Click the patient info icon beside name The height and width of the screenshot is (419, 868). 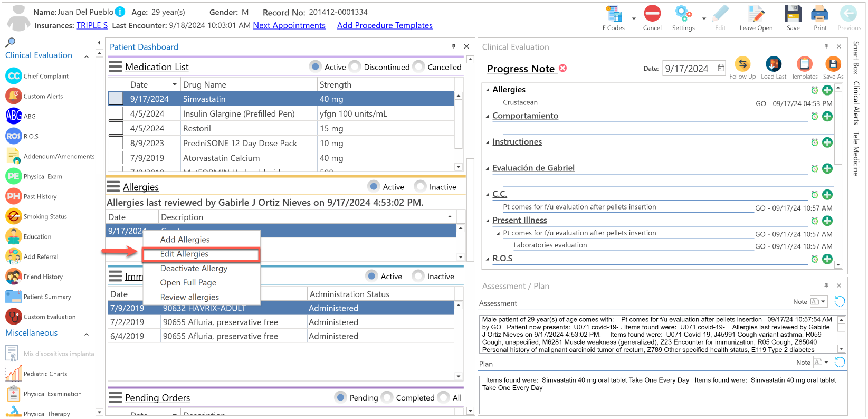pos(120,12)
